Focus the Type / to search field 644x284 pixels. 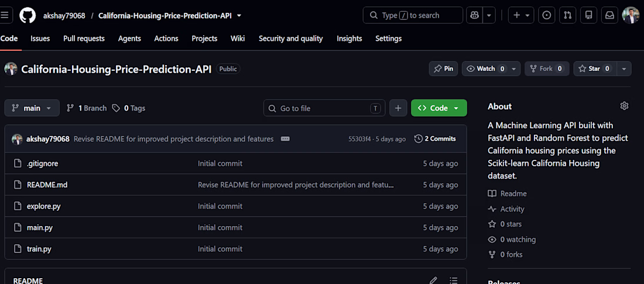tap(413, 15)
